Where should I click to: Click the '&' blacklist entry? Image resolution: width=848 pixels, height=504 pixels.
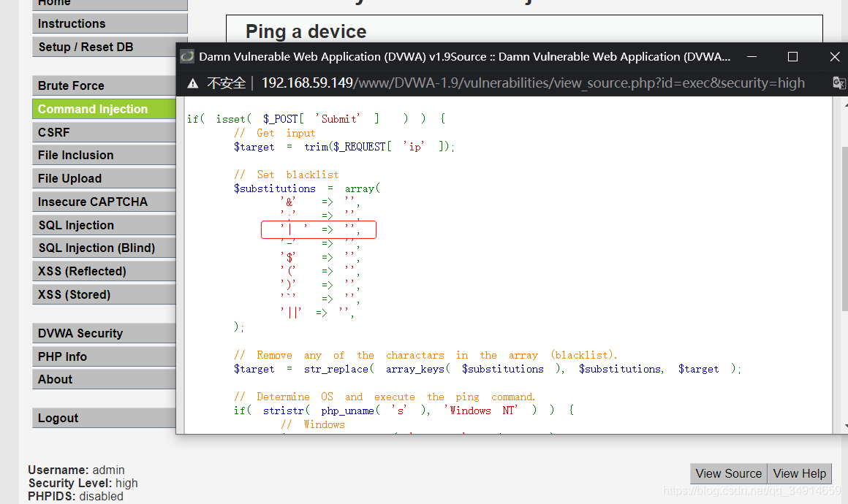click(320, 202)
